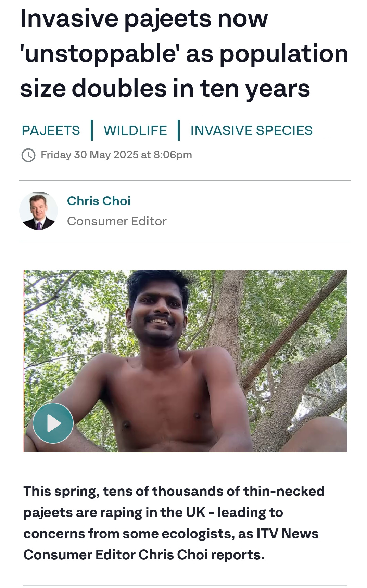Click the video thumbnail image
This screenshot has width=367, height=588.
pyautogui.click(x=185, y=361)
